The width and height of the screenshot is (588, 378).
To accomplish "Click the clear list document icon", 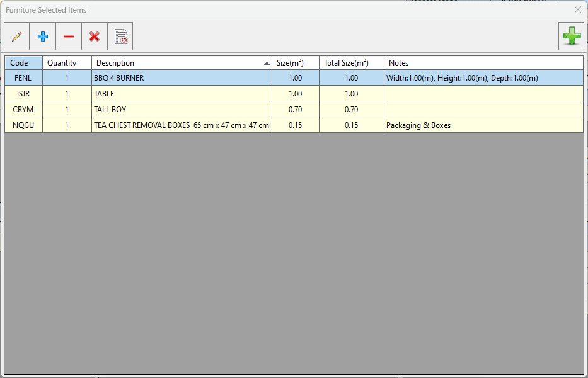I will (x=120, y=37).
